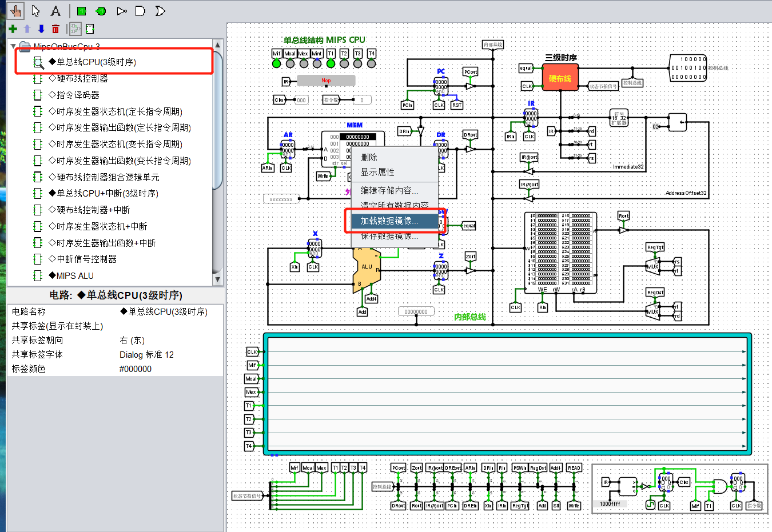Choose 清空所有数据内容 from the context menu
Image resolution: width=772 pixels, height=532 pixels.
pyautogui.click(x=395, y=205)
